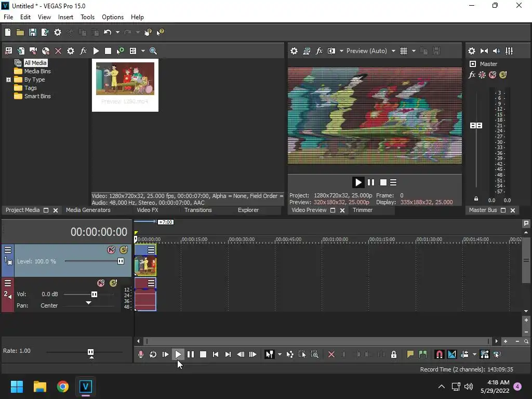This screenshot has height=399, width=532.
Task: Open project Properties gear in main toolbar
Action: (58, 32)
